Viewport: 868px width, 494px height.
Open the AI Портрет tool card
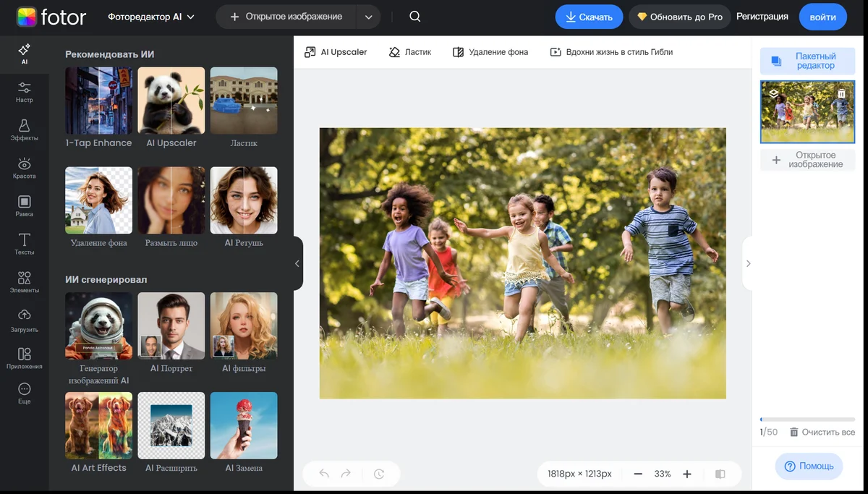171,333
